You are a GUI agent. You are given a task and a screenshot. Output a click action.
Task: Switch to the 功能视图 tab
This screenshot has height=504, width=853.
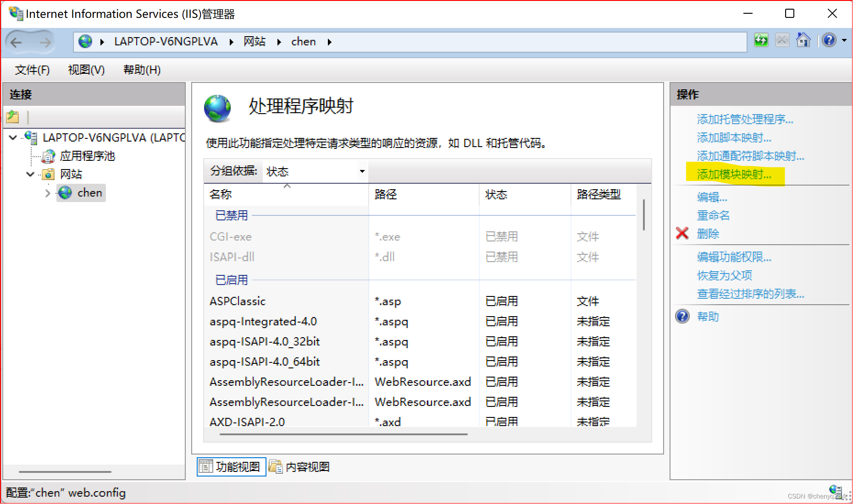231,466
